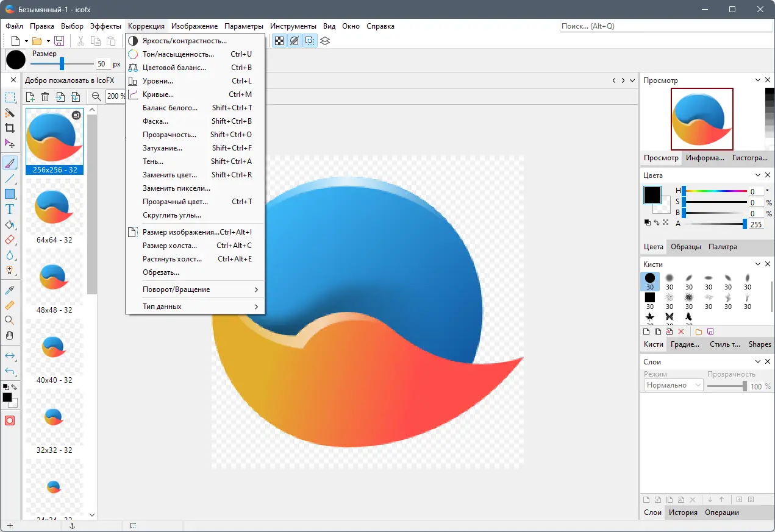
Task: Select the Move selection tool
Action: click(x=10, y=143)
